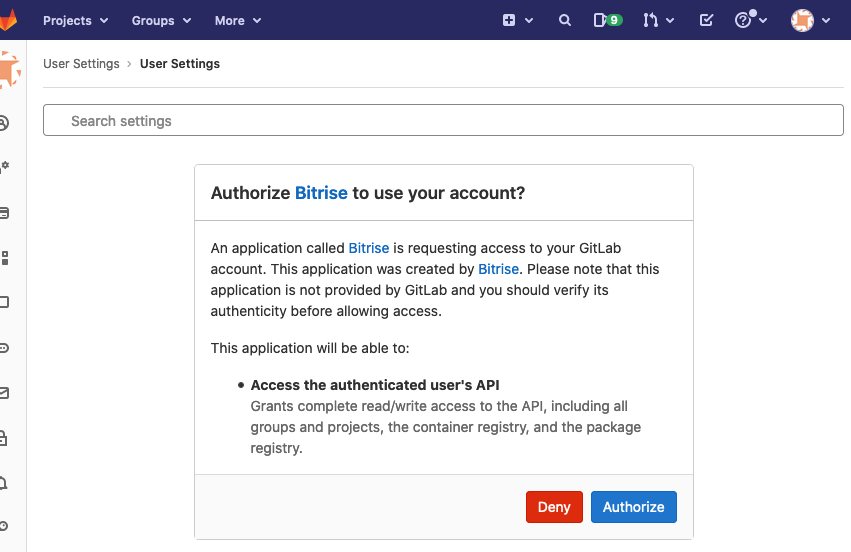Click the user avatar in navbar

pos(802,21)
